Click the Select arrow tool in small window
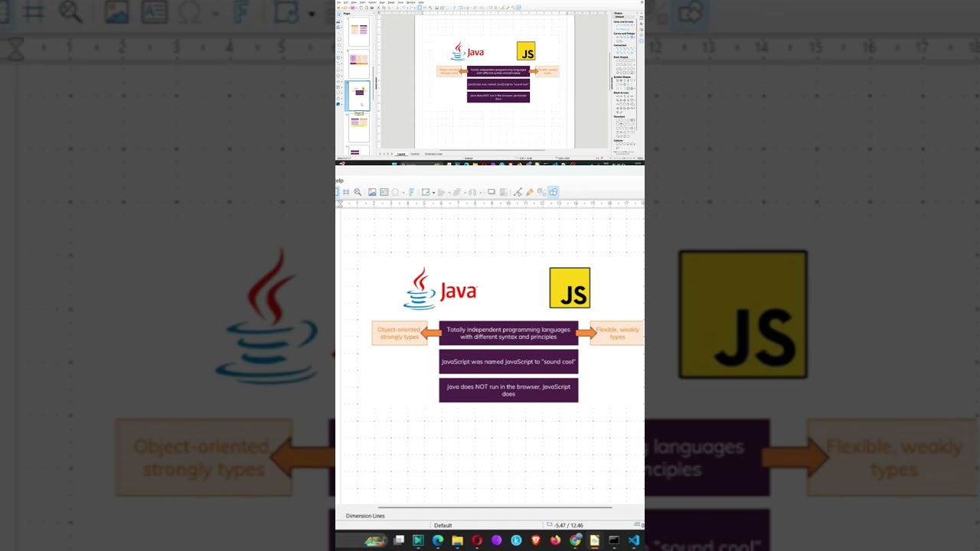Image resolution: width=980 pixels, height=551 pixels. (339, 15)
